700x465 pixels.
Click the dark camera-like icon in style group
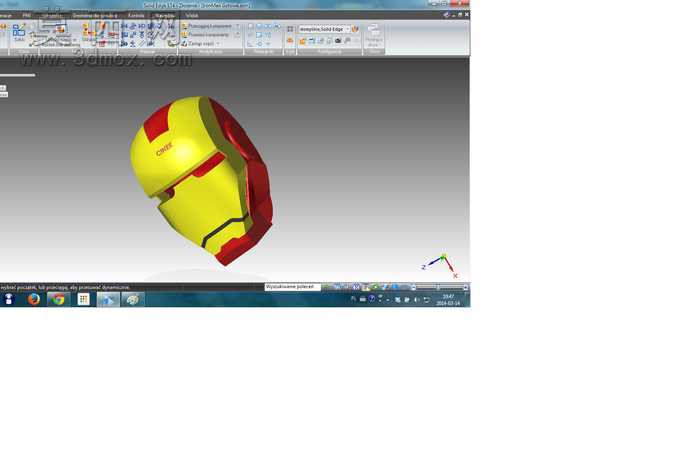point(338,41)
